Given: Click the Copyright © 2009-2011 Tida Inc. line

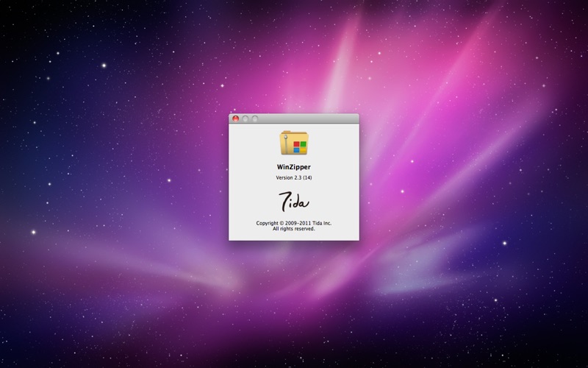Looking at the screenshot, I should point(293,223).
